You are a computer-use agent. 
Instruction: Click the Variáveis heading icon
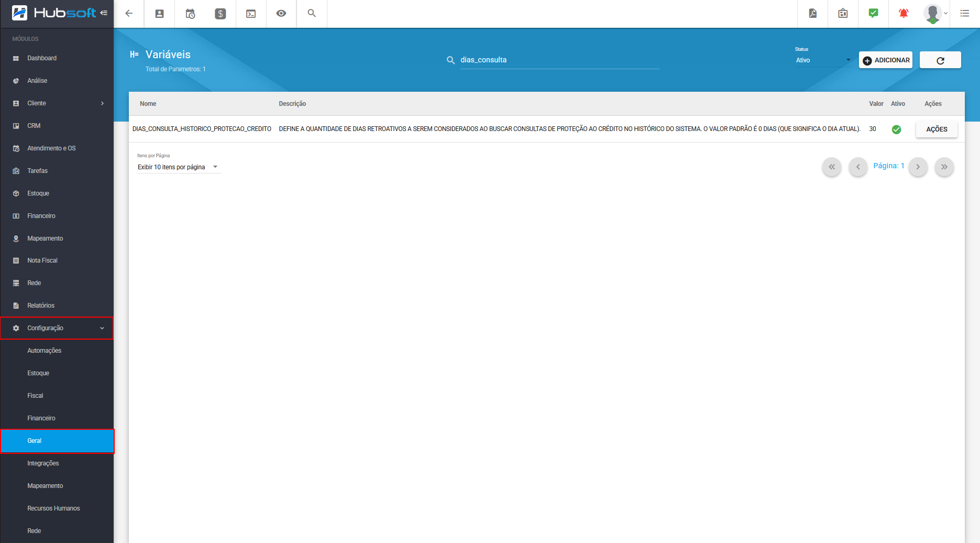click(x=135, y=55)
